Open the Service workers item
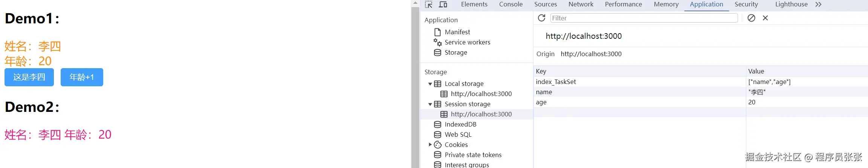The height and width of the screenshot is (168, 868). click(467, 42)
